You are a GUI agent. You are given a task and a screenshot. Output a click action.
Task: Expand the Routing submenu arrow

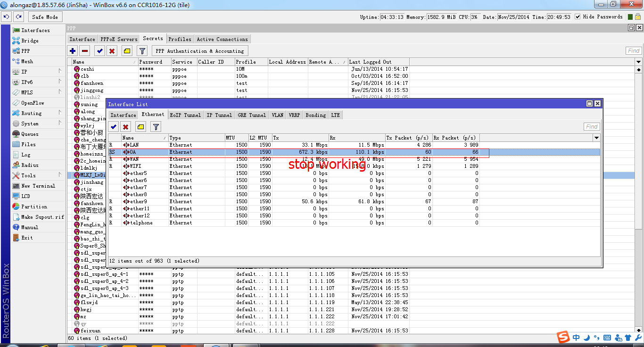pyautogui.click(x=60, y=113)
